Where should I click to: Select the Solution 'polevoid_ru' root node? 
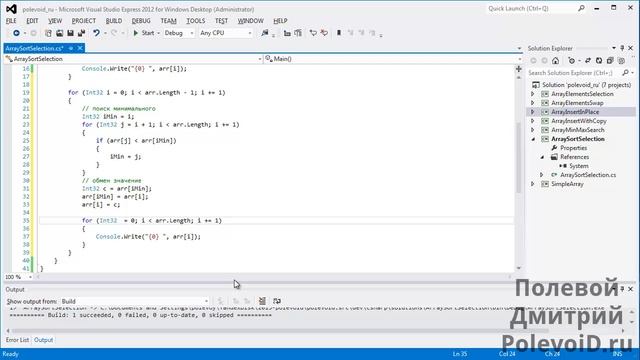coord(586,85)
